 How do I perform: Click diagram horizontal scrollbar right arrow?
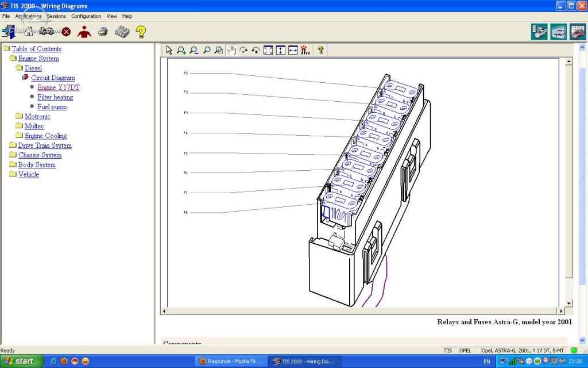tap(561, 311)
